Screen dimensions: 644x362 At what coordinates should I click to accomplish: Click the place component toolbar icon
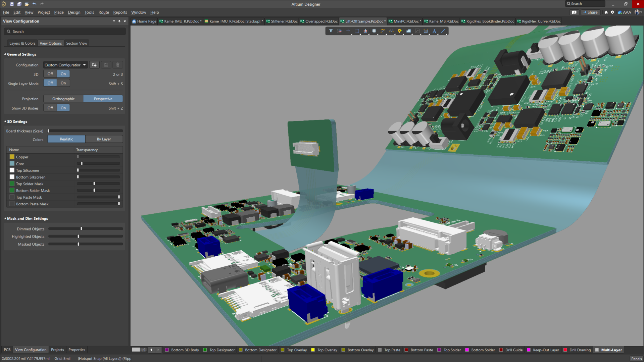(x=374, y=31)
